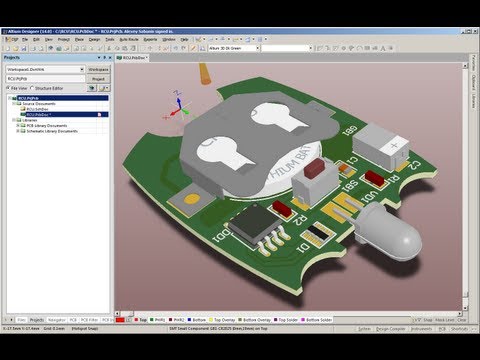Open the File menu
This screenshot has height=360, width=480.
(x=25, y=39)
